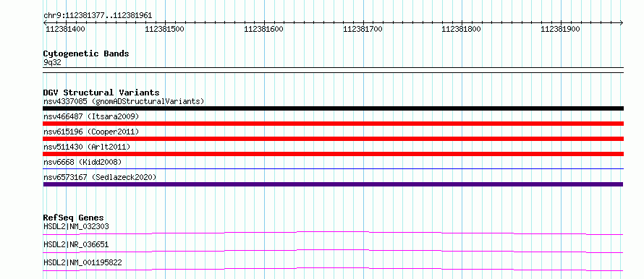Click the 9q32 band label

tap(52, 62)
